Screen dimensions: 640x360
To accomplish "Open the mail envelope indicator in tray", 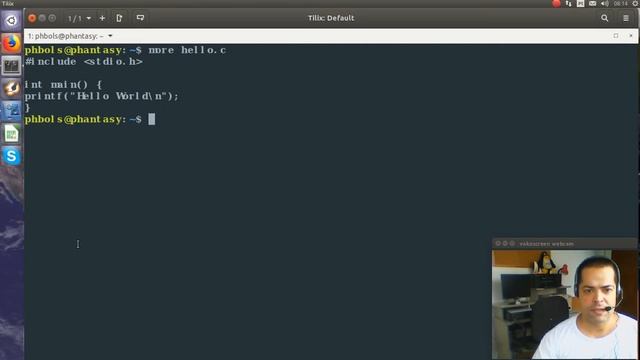I will [x=592, y=4].
